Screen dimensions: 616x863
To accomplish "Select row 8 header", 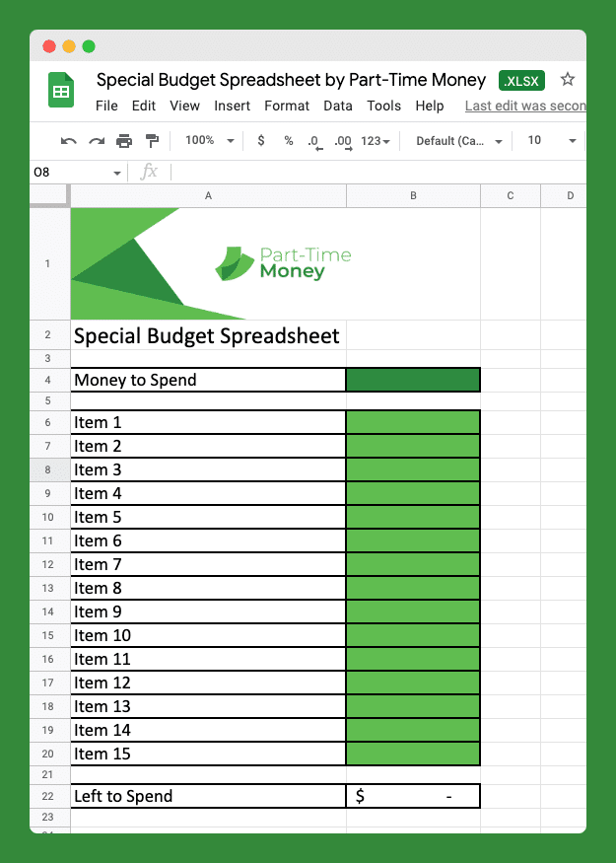I will tap(48, 469).
